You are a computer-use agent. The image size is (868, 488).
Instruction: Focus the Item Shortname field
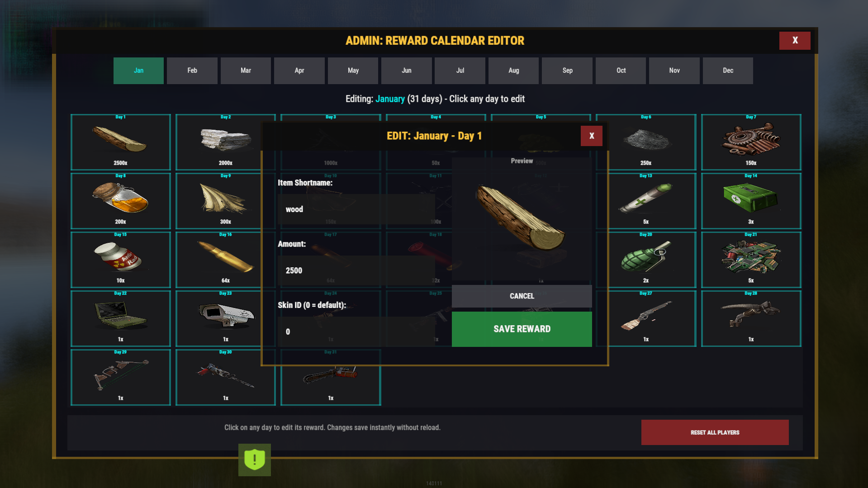point(356,209)
